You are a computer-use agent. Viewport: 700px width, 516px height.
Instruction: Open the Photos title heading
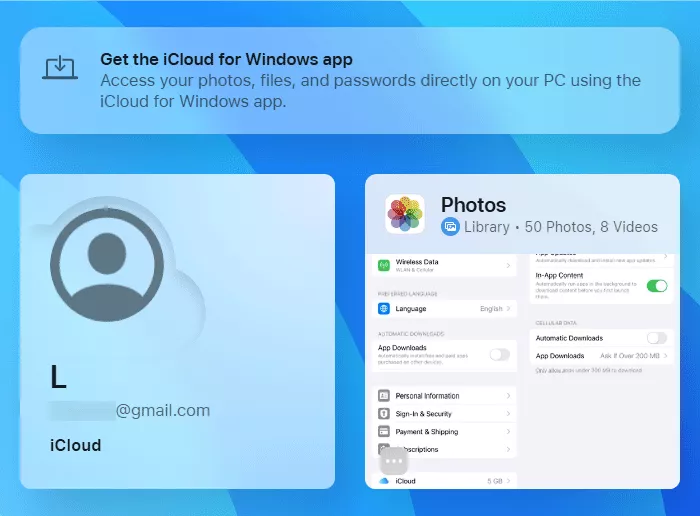click(x=473, y=205)
